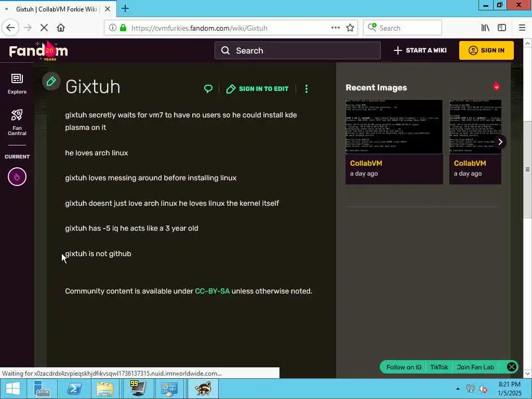This screenshot has width=532, height=399.
Task: Click the page vertical scrollbar thumb
Action: pyautogui.click(x=527, y=169)
